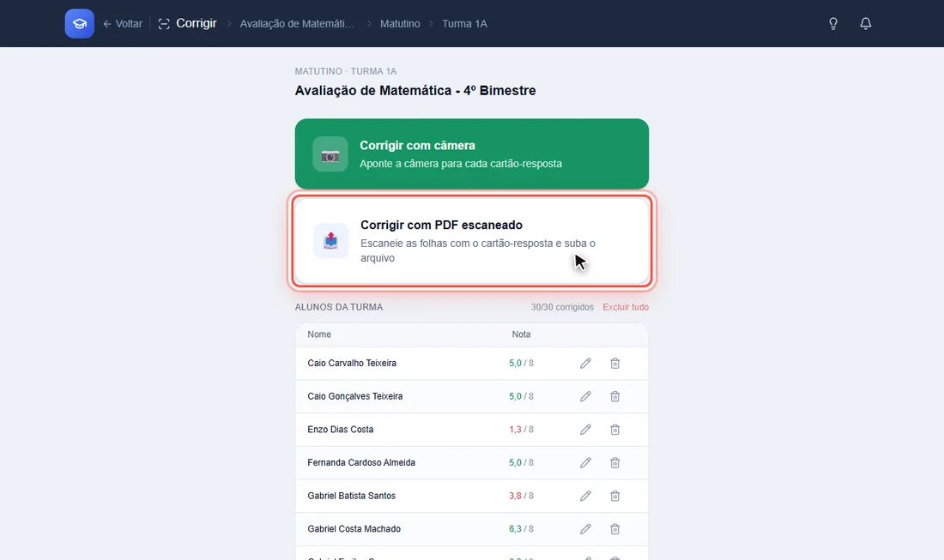Viewport: 944px width, 560px height.
Task: Edit grade for Caio Gonçalves Teixeira
Action: pyautogui.click(x=585, y=396)
